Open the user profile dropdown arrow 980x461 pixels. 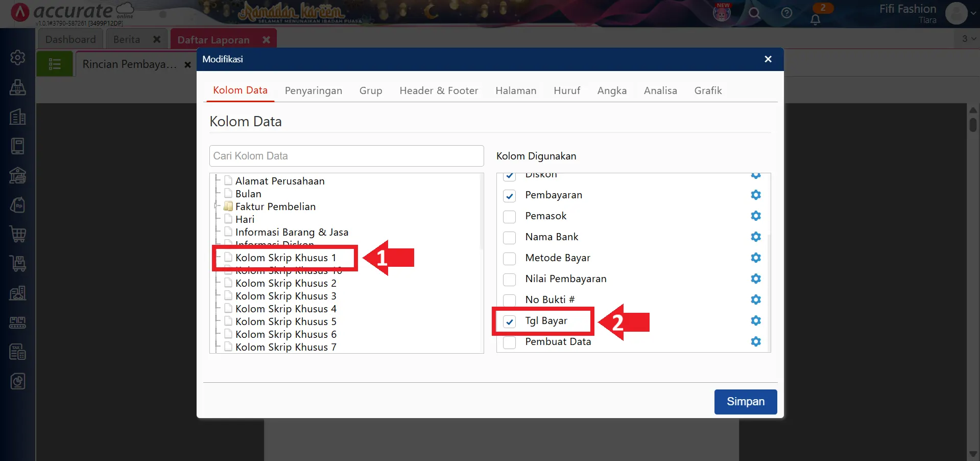[973, 14]
